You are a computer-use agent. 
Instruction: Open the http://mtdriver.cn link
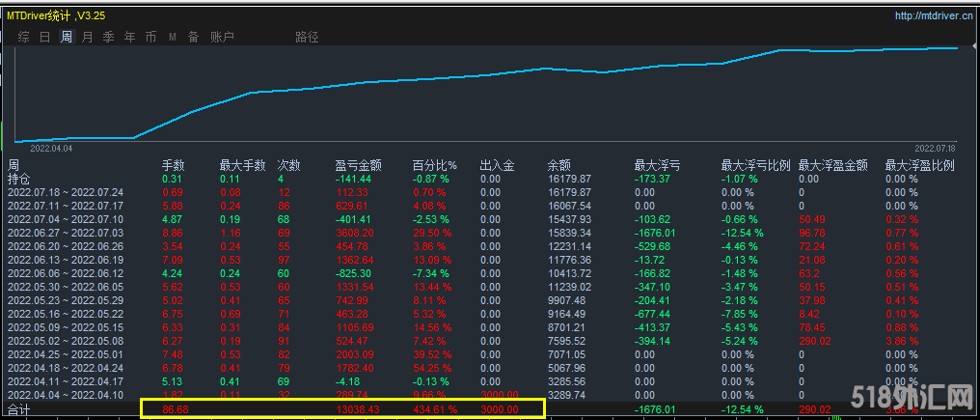pos(935,16)
